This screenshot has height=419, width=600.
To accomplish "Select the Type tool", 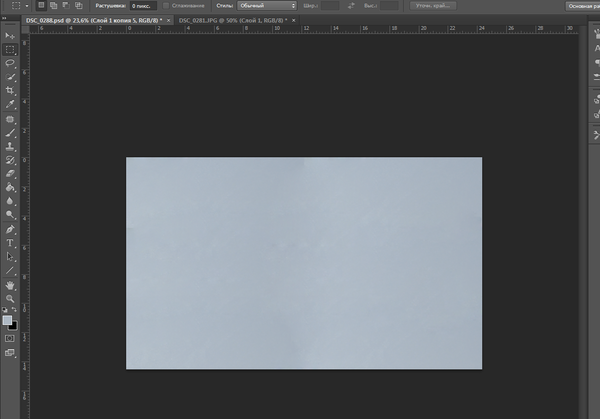I will pos(10,243).
